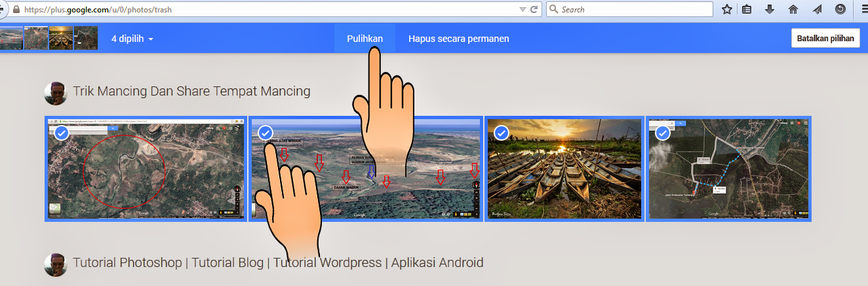868x286 pixels.
Task: Click the Batalkan pilihan button
Action: point(825,39)
